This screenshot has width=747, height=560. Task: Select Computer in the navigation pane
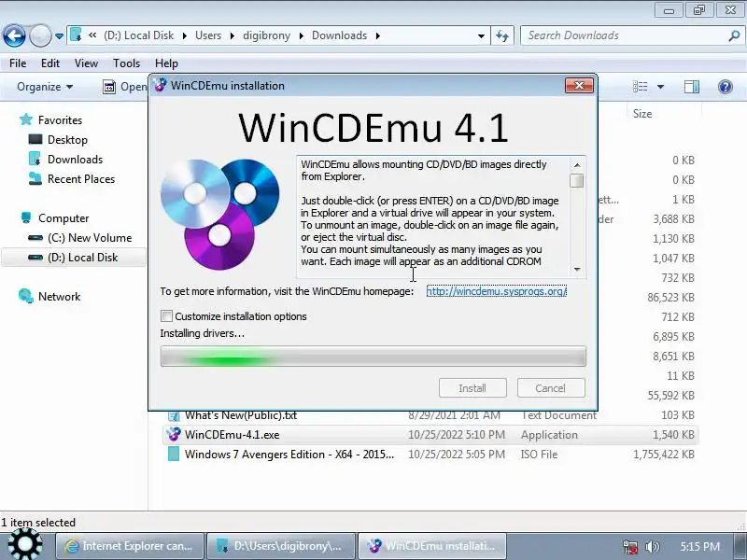(x=63, y=218)
